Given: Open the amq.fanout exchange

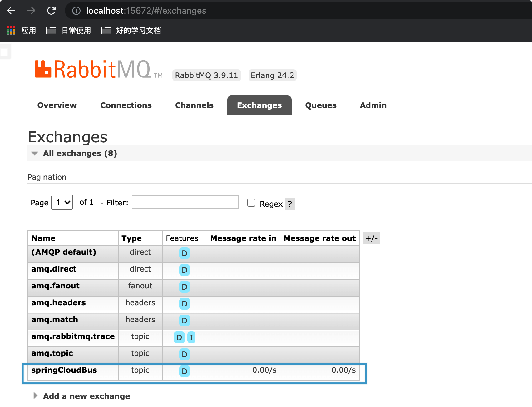Looking at the screenshot, I should tap(56, 286).
